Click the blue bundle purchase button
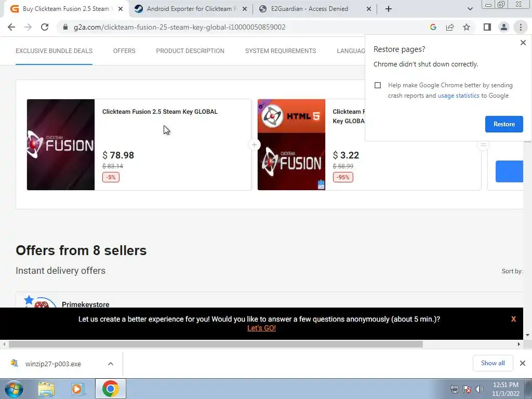The width and height of the screenshot is (532, 399). (x=509, y=171)
